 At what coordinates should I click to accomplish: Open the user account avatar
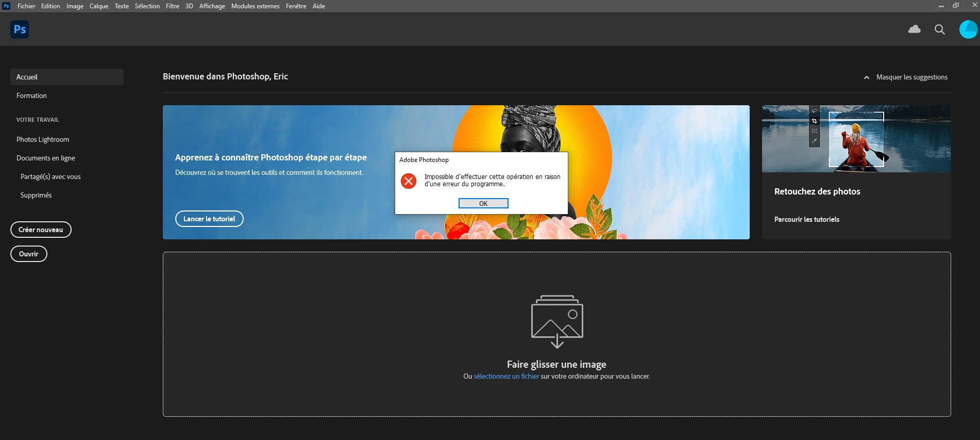pyautogui.click(x=968, y=29)
